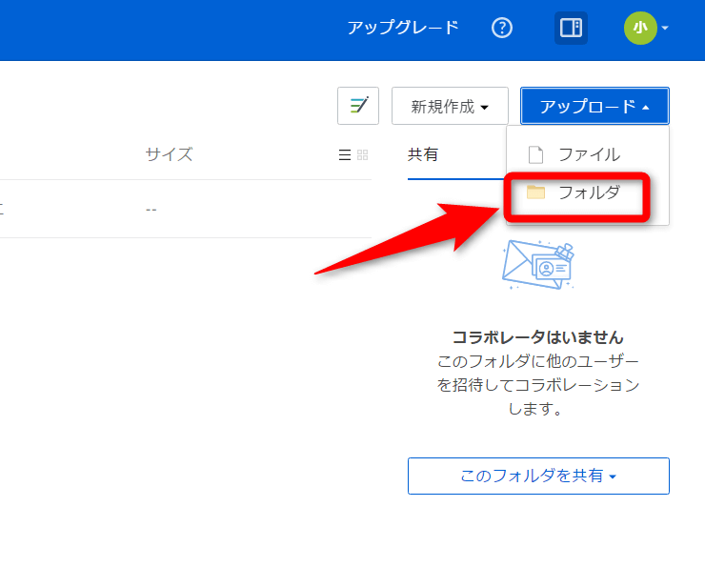This screenshot has width=705, height=588.
Task: Select the file row showing -- size
Action: pyautogui.click(x=152, y=209)
